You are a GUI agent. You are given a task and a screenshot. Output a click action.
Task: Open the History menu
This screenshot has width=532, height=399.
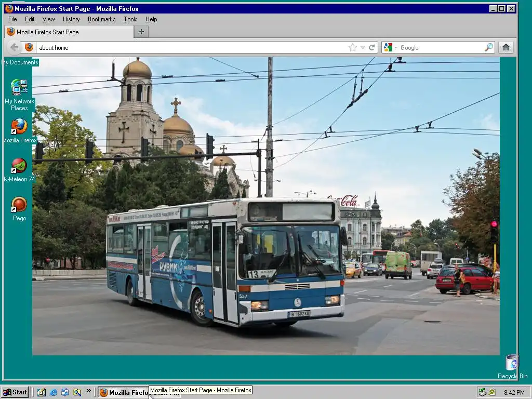click(x=71, y=19)
